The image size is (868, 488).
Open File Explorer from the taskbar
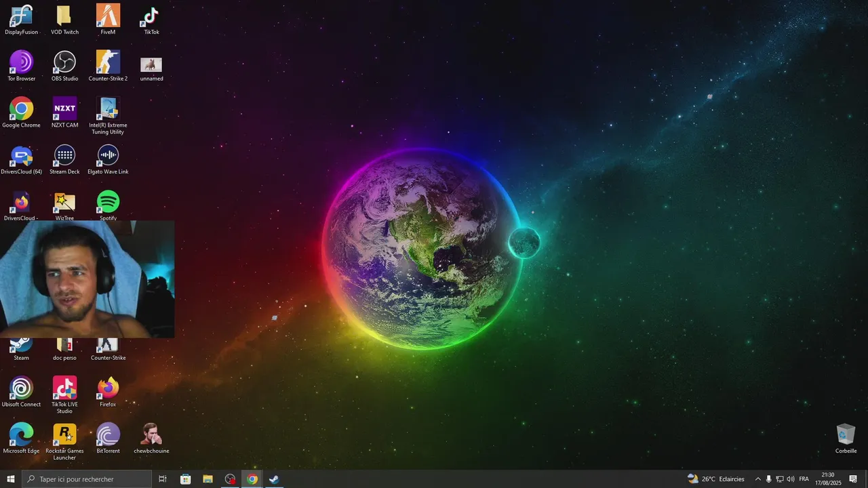click(x=208, y=479)
